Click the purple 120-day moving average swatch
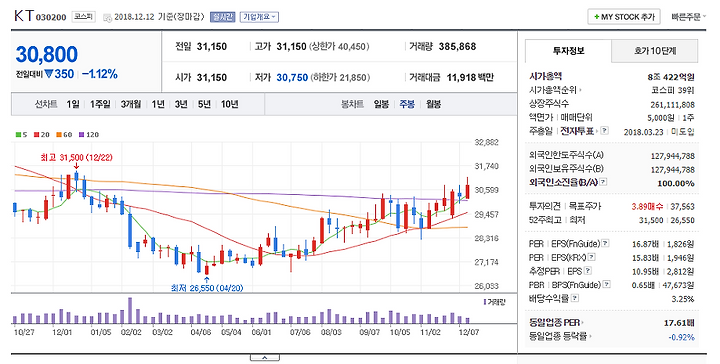Image resolution: width=720 pixels, height=364 pixels. [x=82, y=135]
